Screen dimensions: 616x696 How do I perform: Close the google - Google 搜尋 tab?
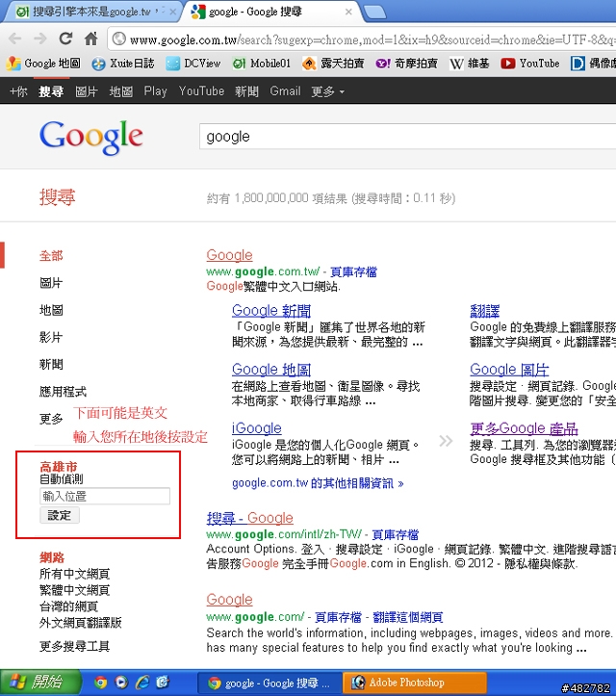coord(348,12)
